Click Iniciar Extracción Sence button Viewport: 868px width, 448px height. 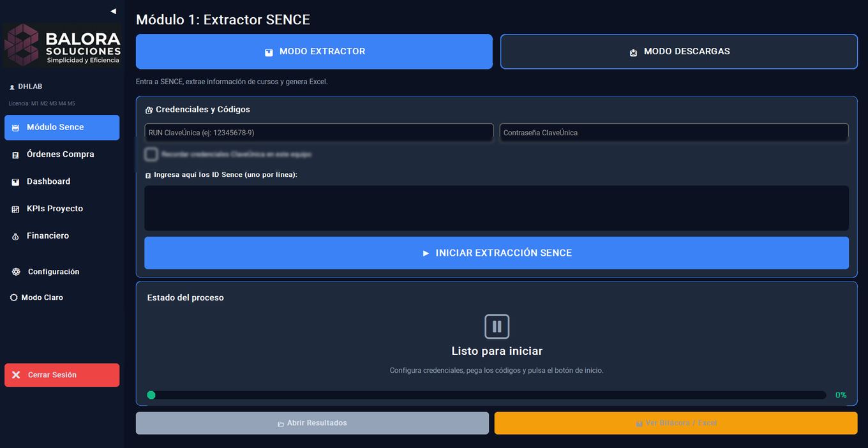497,253
